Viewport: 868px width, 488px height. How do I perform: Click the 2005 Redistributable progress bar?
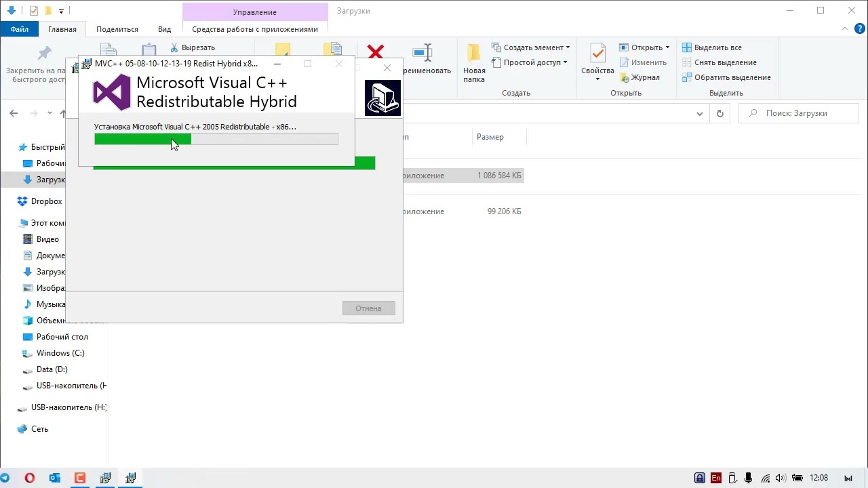[216, 139]
